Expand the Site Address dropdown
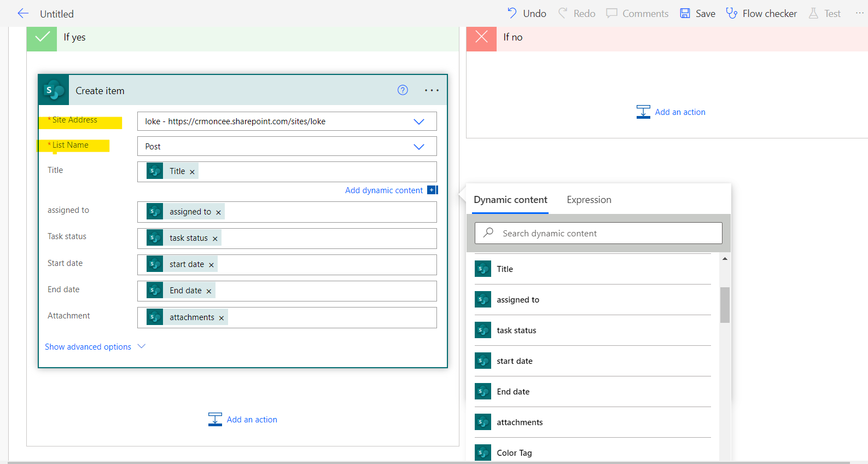Image resolution: width=868 pixels, height=464 pixels. pyautogui.click(x=419, y=121)
